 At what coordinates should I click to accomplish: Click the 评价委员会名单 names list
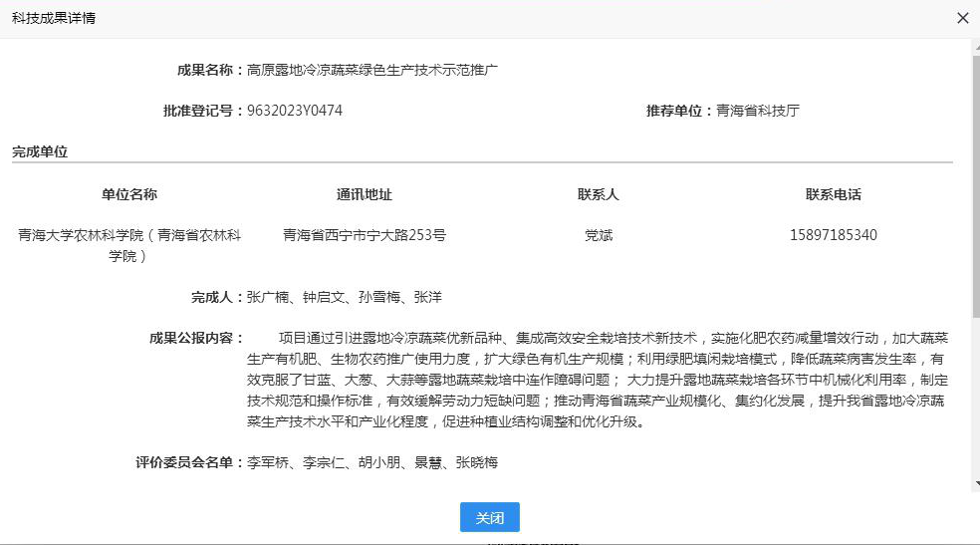click(371, 462)
